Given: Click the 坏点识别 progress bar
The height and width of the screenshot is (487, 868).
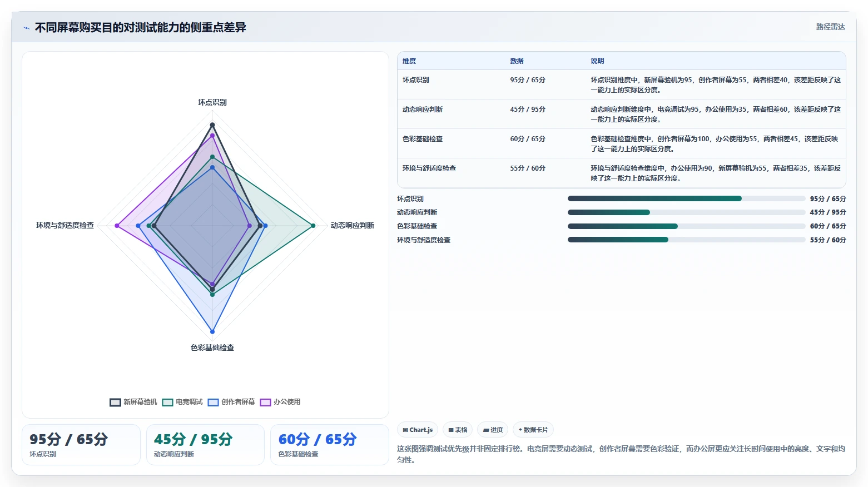Looking at the screenshot, I should (x=686, y=198).
